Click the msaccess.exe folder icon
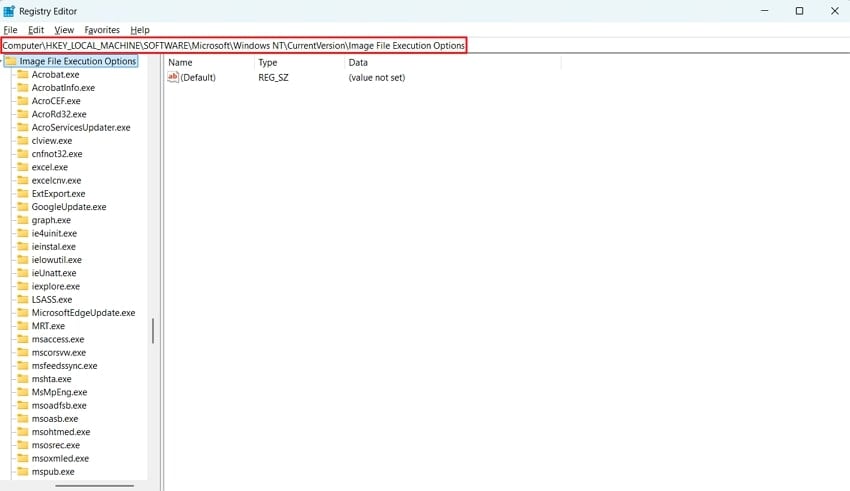The image size is (850, 491). click(x=23, y=339)
